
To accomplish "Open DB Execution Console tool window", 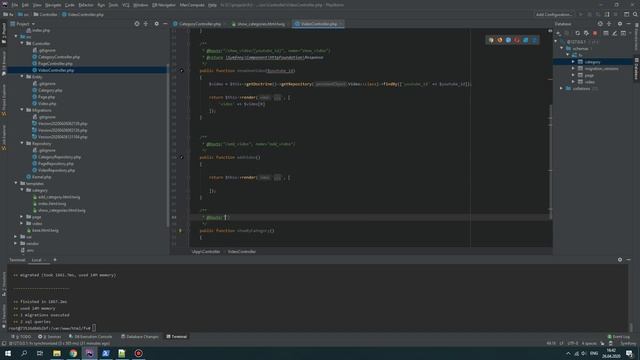I will click(x=90, y=337).
